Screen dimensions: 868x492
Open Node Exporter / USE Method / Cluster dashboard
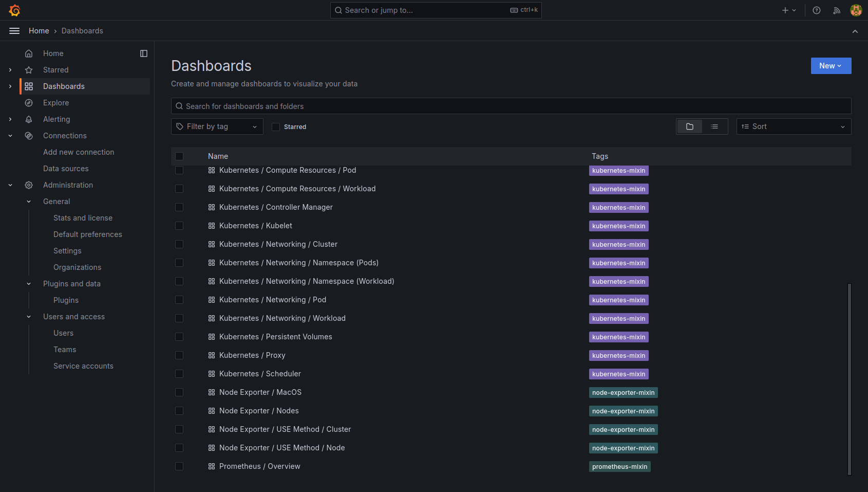click(x=285, y=429)
